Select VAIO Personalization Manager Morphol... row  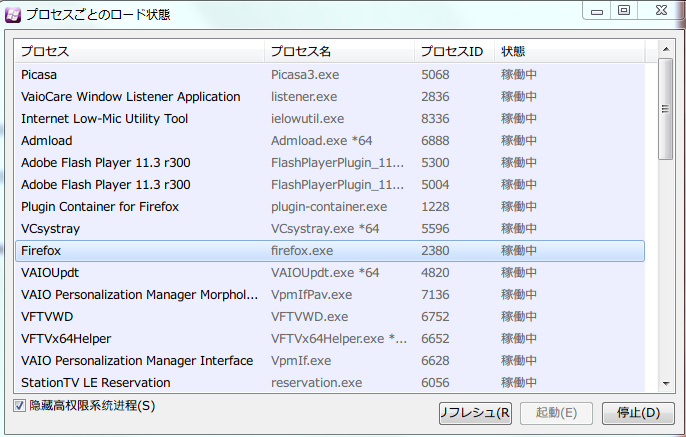(330, 294)
